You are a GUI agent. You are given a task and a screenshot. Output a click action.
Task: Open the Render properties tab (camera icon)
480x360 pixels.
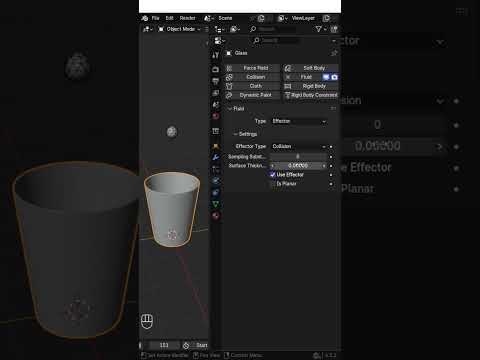(216, 69)
